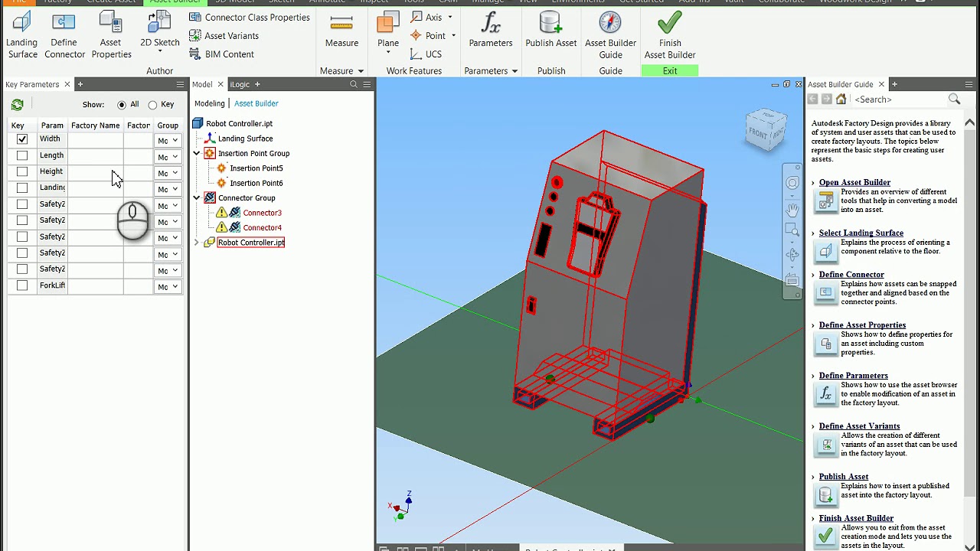Open Asset Variants
The image size is (980, 551).
click(224, 36)
